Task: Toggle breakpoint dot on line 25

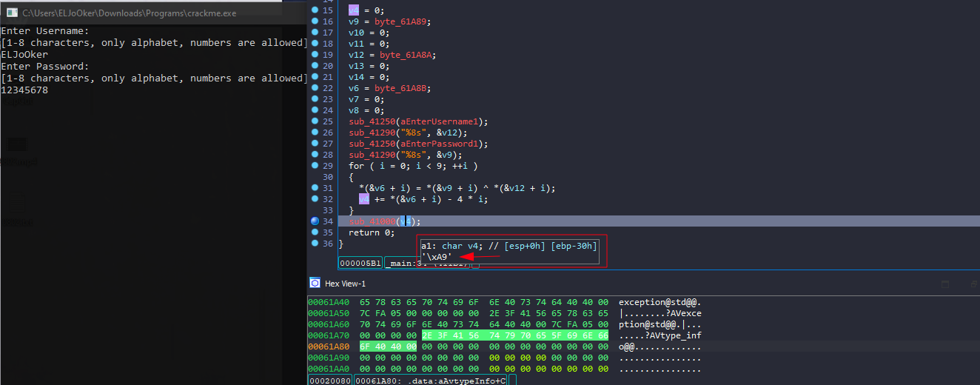Action: (315, 121)
